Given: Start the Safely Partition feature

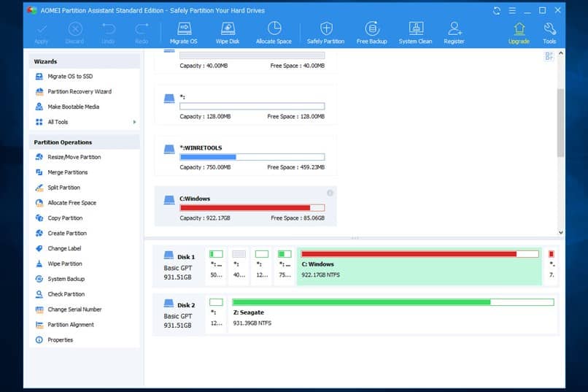Looking at the screenshot, I should point(326,33).
